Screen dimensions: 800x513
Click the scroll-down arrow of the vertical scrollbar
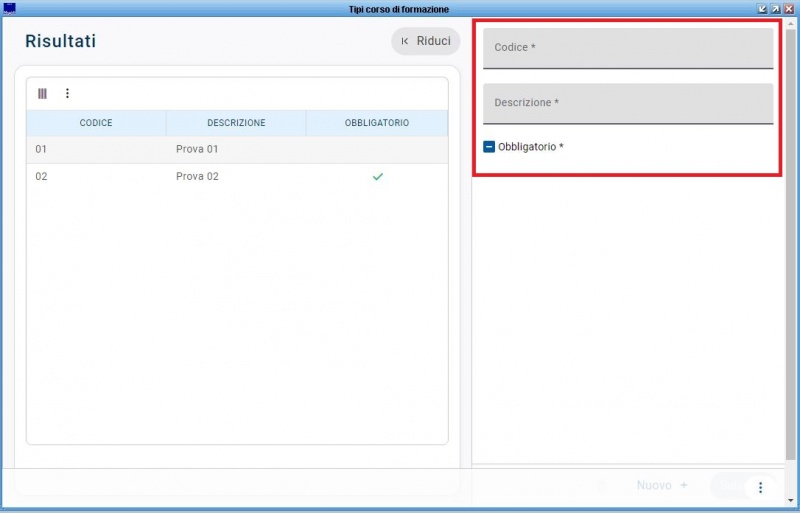pos(791,500)
